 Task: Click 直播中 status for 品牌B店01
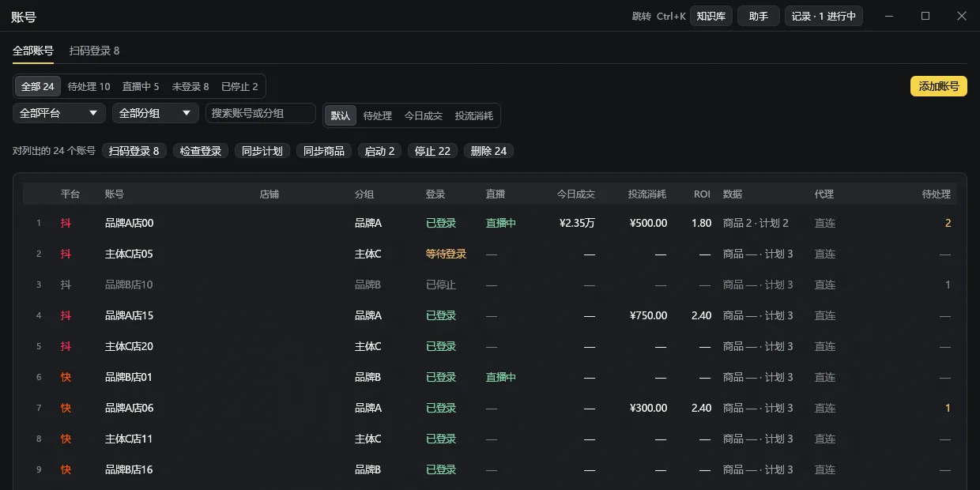click(501, 378)
